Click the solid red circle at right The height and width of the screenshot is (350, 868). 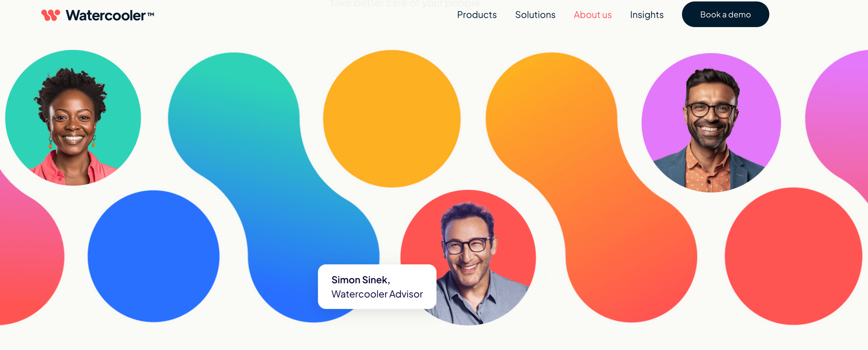(x=794, y=256)
